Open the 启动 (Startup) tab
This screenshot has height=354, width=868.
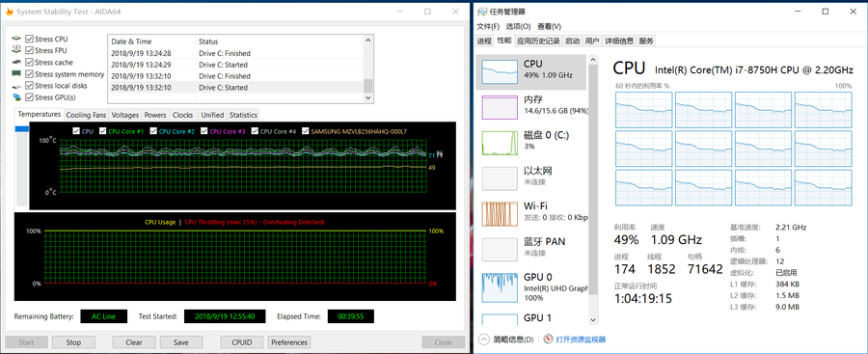(572, 41)
